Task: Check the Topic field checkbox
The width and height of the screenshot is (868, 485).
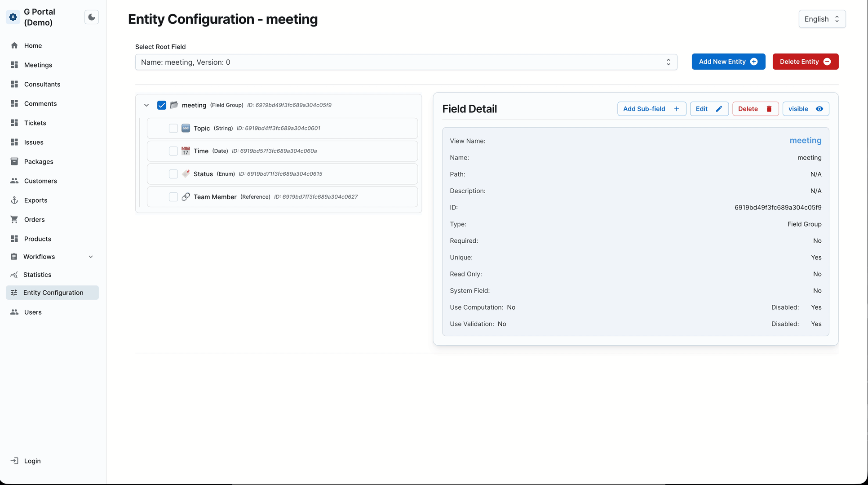Action: click(173, 128)
